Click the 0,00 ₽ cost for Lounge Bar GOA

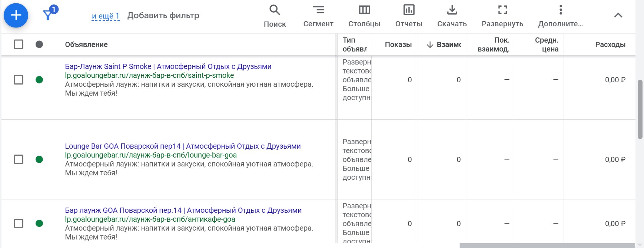tap(615, 159)
